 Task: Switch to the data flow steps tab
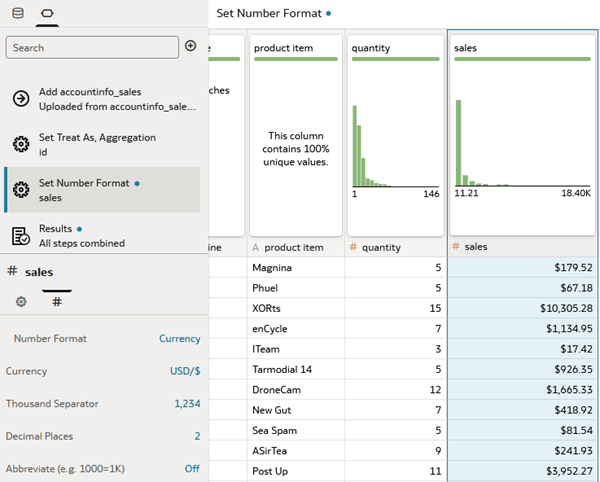tap(45, 13)
